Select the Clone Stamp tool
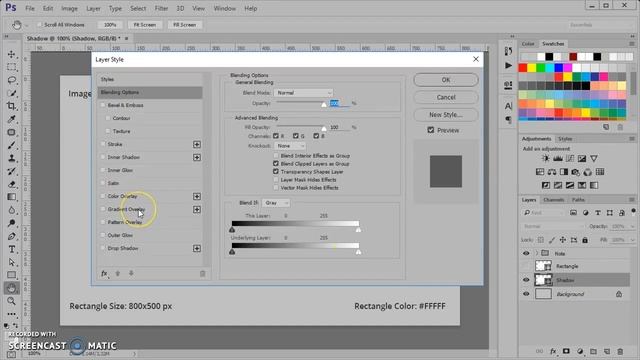640x360 pixels. (11, 158)
